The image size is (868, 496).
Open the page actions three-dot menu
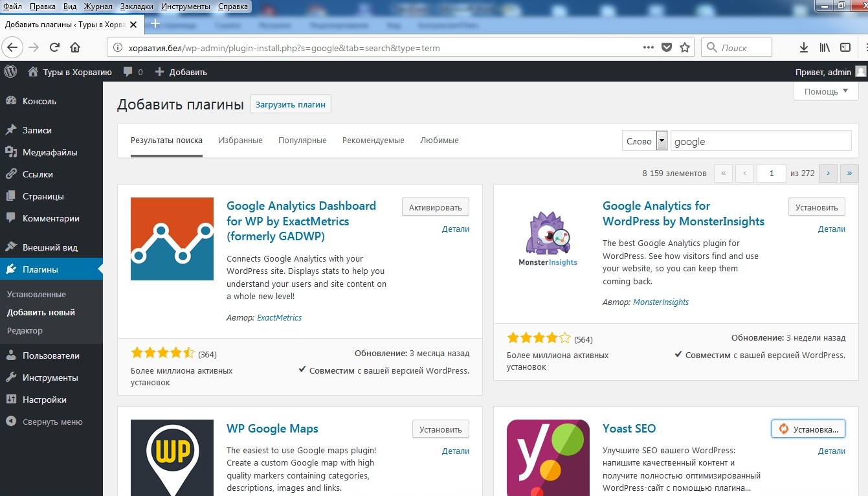click(648, 47)
